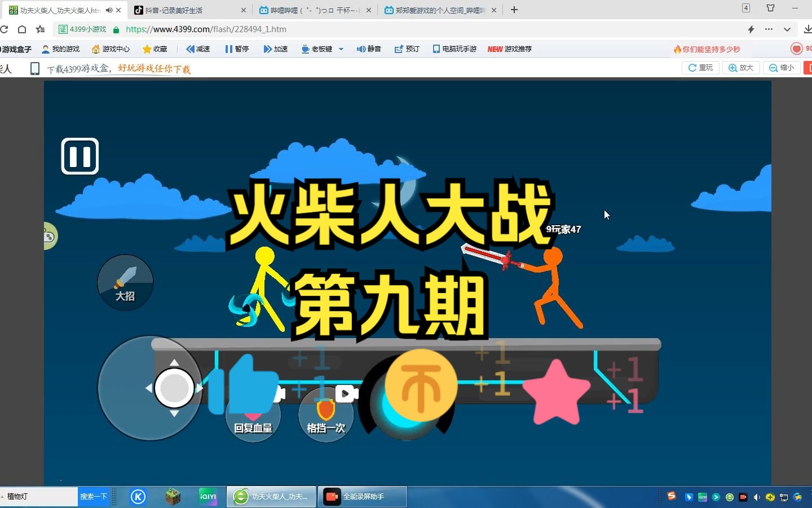Open the iQIYI icon in taskbar
Screen dimensions: 812x508
pyautogui.click(x=208, y=497)
